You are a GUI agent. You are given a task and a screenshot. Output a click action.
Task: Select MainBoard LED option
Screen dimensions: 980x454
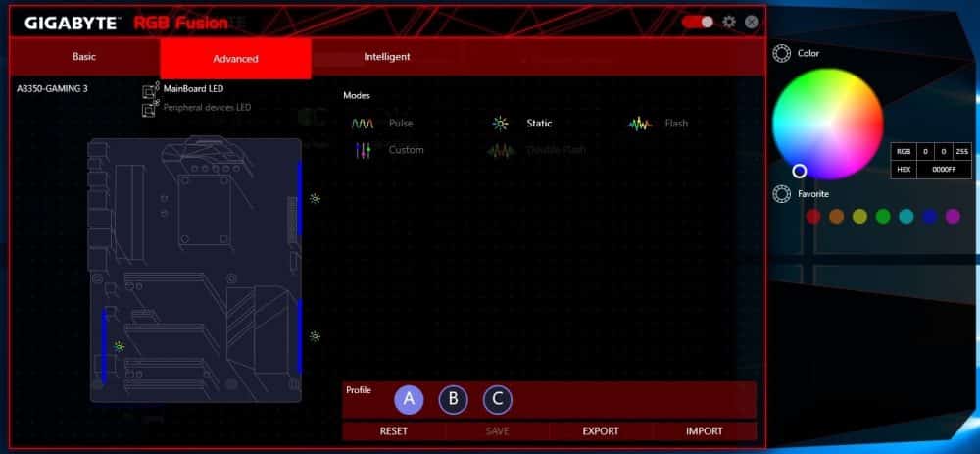[193, 89]
